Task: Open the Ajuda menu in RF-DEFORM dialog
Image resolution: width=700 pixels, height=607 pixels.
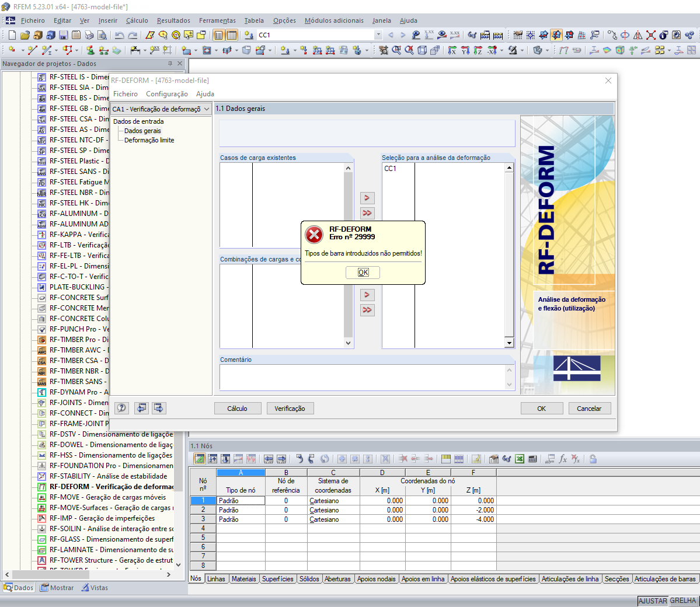Action: point(205,94)
